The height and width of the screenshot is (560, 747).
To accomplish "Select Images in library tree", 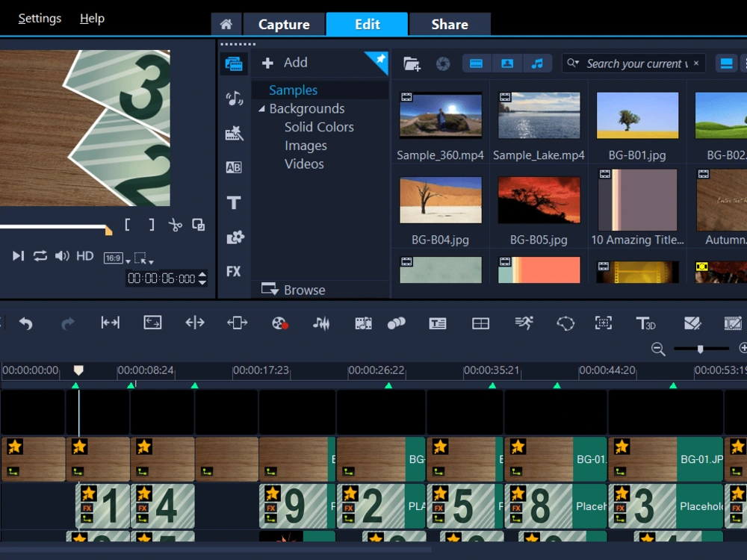I will [x=306, y=146].
